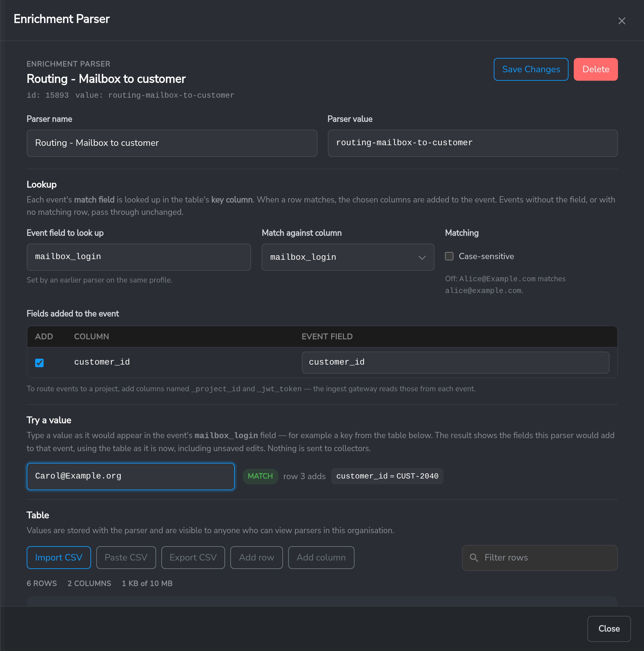Click the 'Set by an earlier parser' helper text
644x651 pixels.
click(99, 280)
